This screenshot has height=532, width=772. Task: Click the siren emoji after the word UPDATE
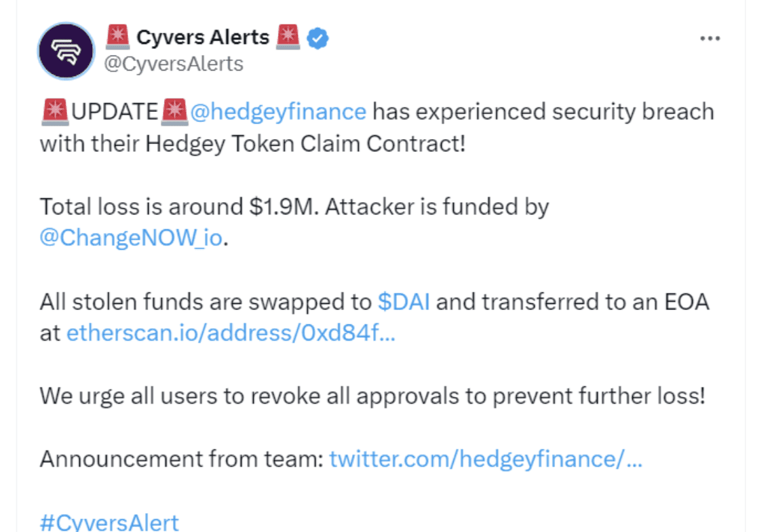(x=175, y=111)
